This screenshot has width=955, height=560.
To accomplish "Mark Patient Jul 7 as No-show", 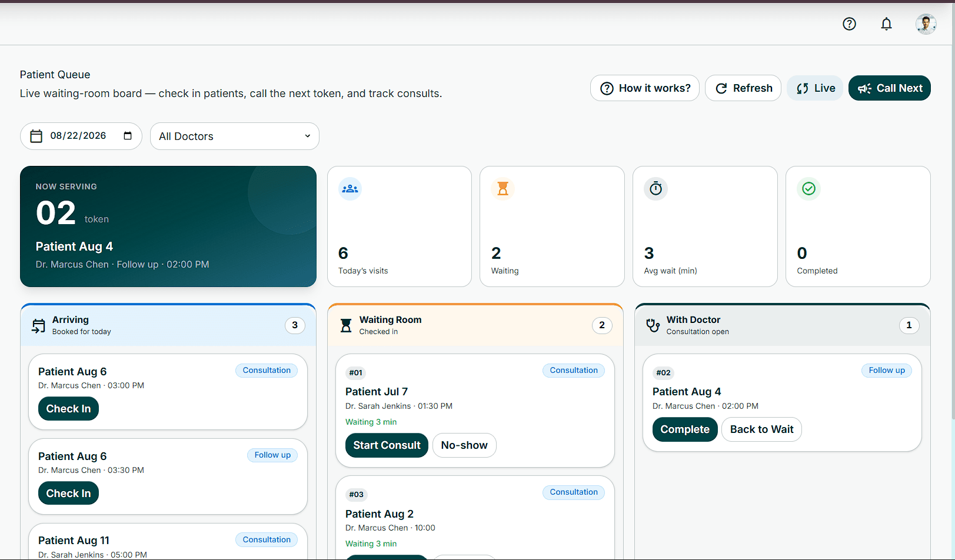I will tap(464, 445).
